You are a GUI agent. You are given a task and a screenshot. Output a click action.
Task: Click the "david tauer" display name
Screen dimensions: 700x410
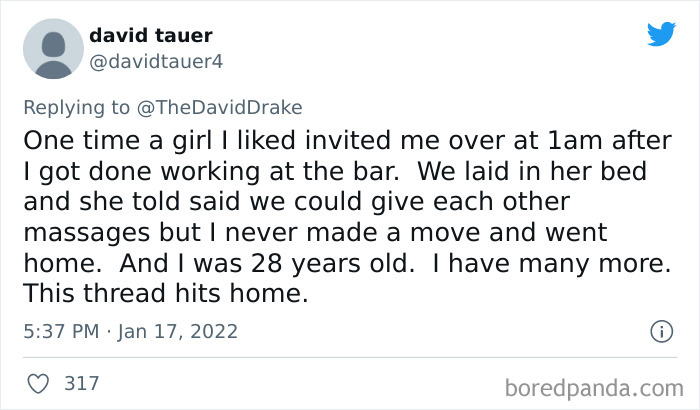tap(150, 37)
